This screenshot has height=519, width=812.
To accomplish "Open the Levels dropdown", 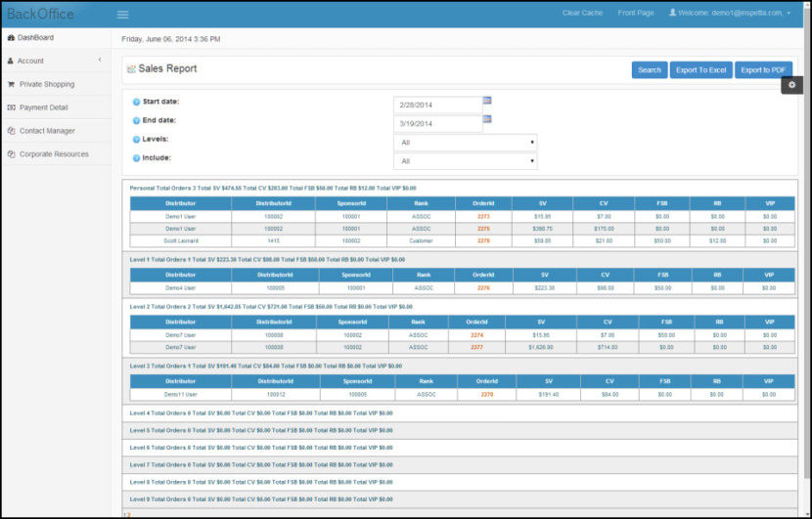I will tap(465, 143).
